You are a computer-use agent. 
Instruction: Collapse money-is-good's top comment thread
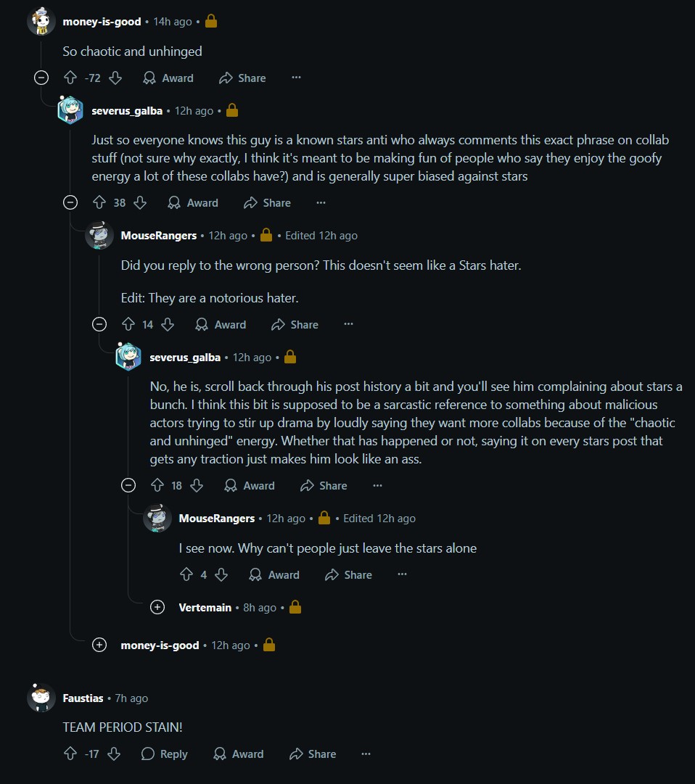(41, 78)
